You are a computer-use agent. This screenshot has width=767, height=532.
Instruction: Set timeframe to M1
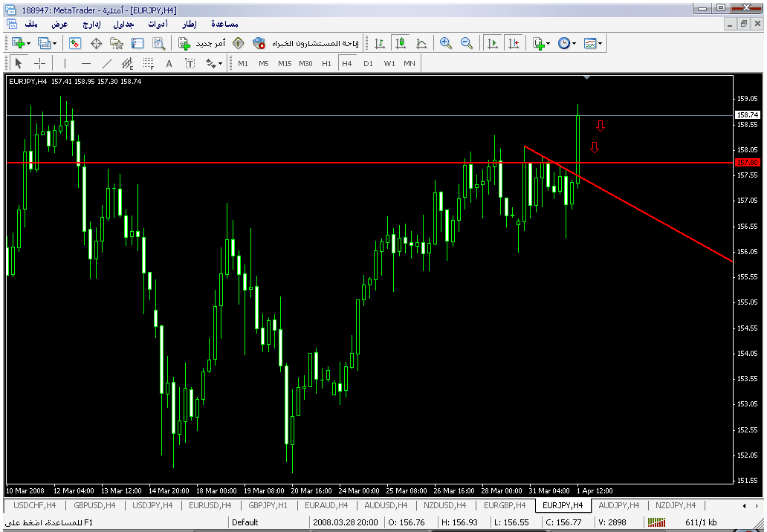(x=243, y=64)
